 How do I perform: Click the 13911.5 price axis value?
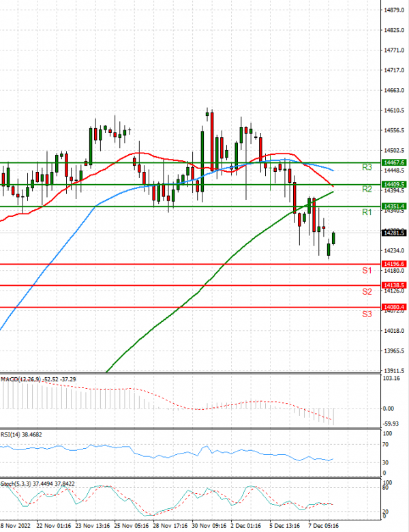(x=394, y=370)
